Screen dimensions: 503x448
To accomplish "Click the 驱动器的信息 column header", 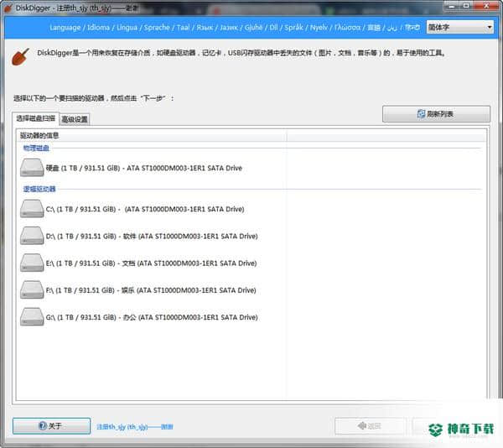I will [x=152, y=135].
